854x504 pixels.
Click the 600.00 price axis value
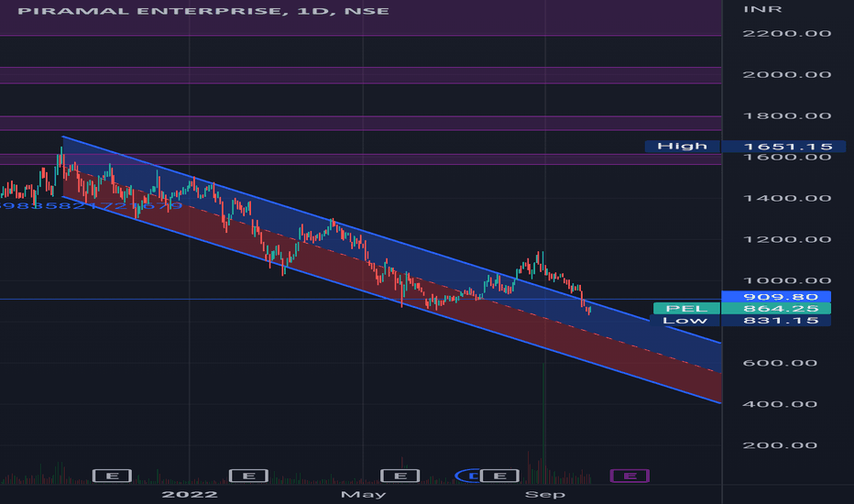pyautogui.click(x=780, y=363)
